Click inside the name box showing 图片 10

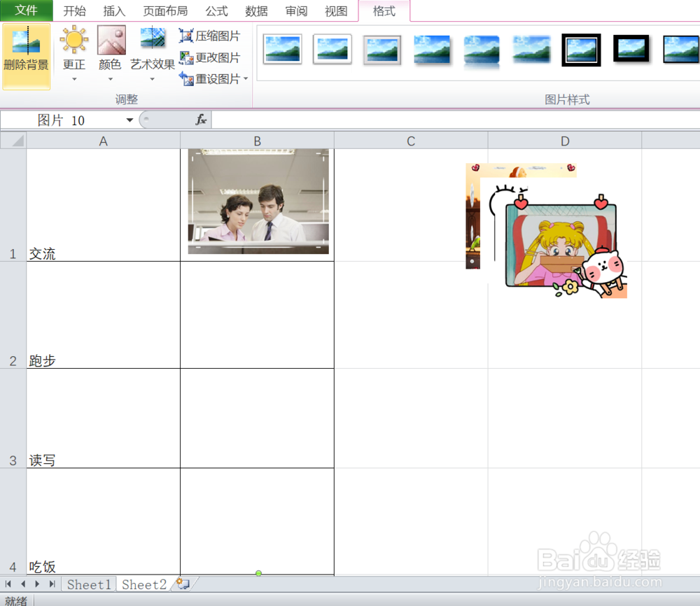[x=62, y=120]
